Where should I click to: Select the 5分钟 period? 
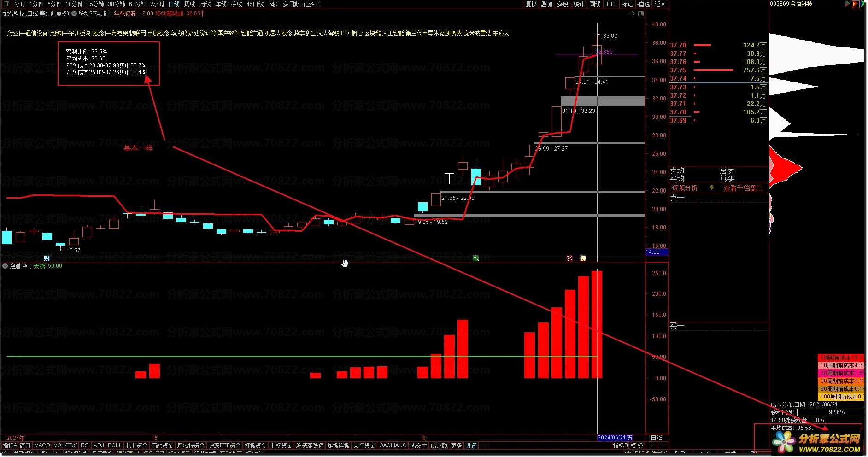[x=54, y=4]
